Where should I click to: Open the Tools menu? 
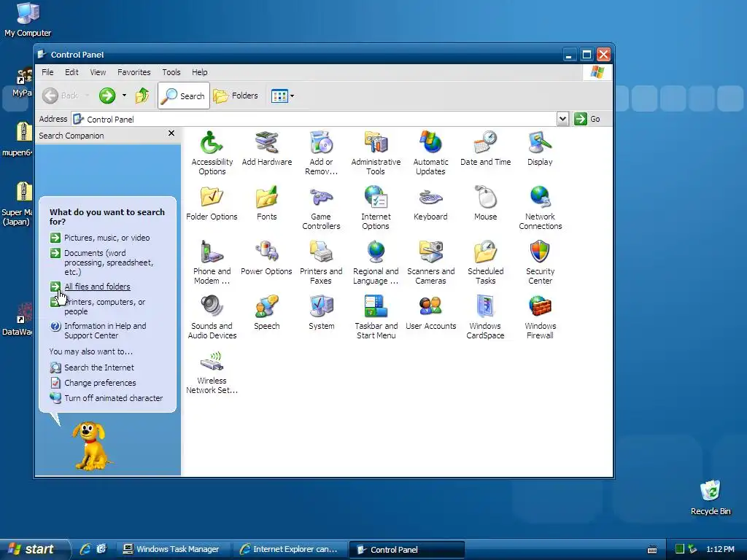tap(171, 72)
